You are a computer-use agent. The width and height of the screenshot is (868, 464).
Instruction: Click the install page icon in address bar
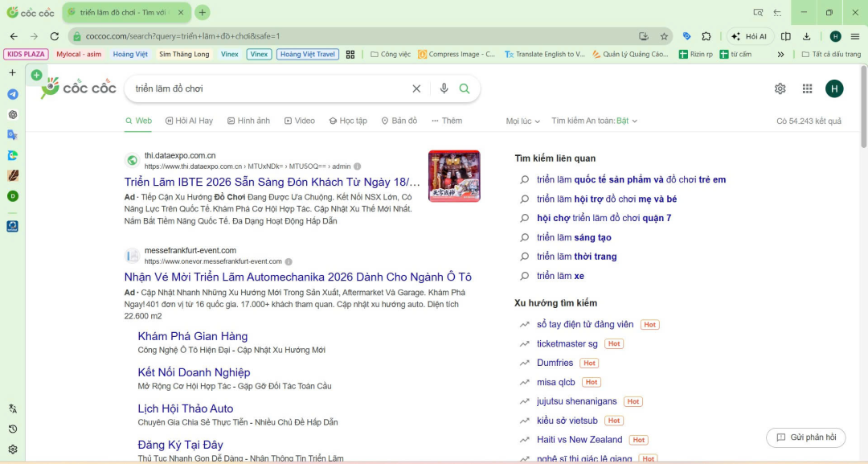click(643, 36)
